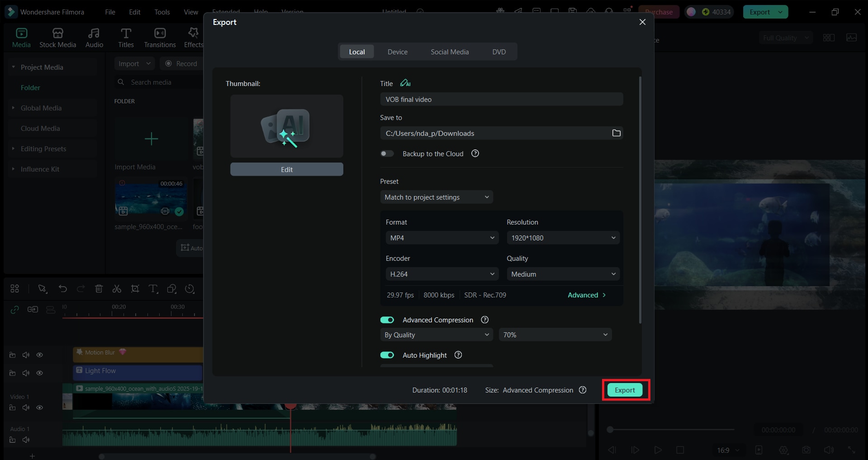Turn off Auto Highlight
Viewport: 868px width, 460px height.
pos(387,355)
